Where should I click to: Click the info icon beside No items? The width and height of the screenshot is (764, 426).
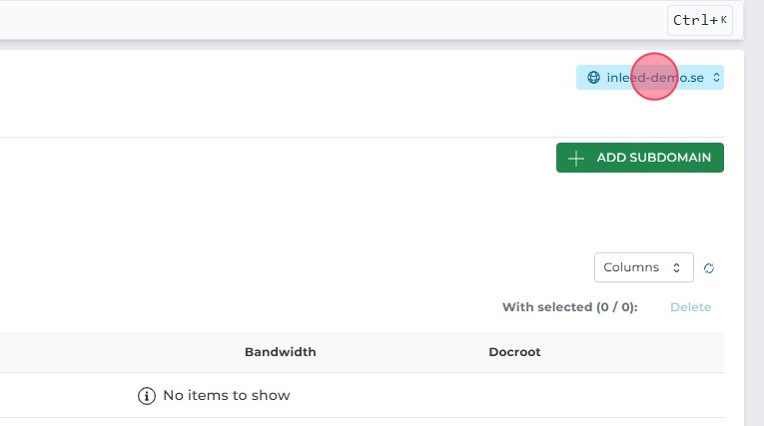147,396
